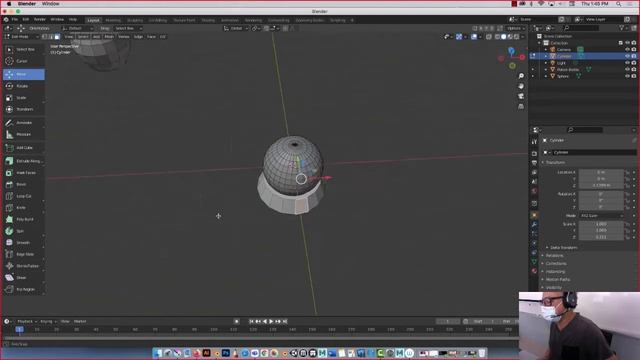Screen dimensions: 640x360
Task: Expand the Relations panel
Action: pos(554,256)
